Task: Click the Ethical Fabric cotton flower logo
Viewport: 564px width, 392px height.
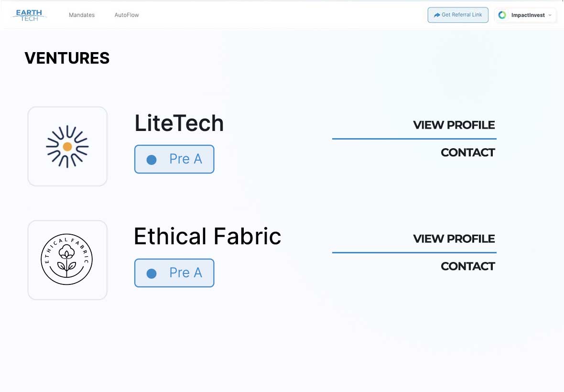Action: click(x=67, y=260)
